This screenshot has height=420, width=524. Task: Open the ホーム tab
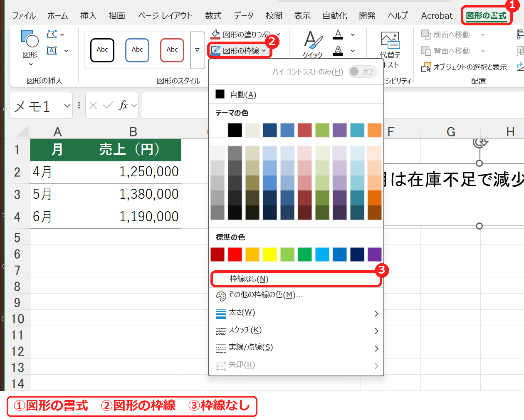click(x=58, y=16)
